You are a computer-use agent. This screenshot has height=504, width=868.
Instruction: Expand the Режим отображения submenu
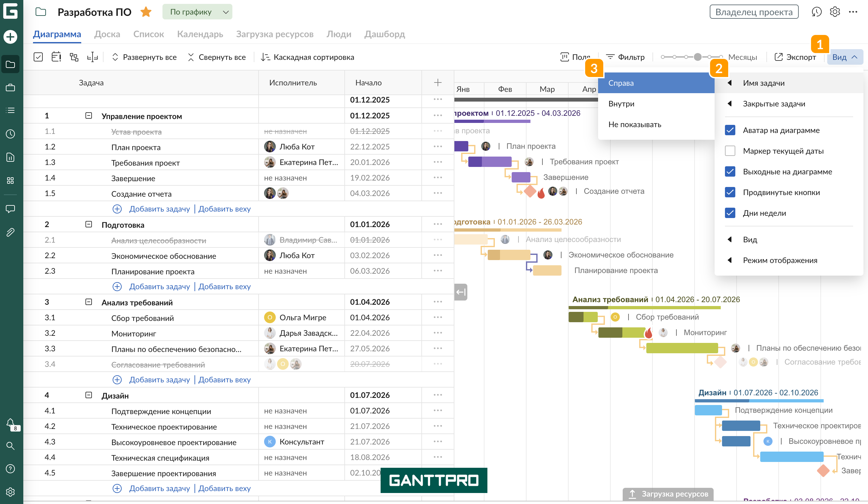coord(780,260)
